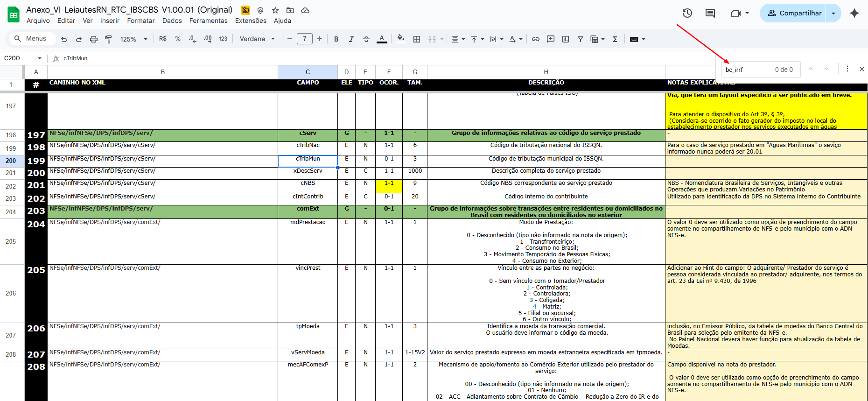
Task: Open the Formatar menu
Action: 140,21
